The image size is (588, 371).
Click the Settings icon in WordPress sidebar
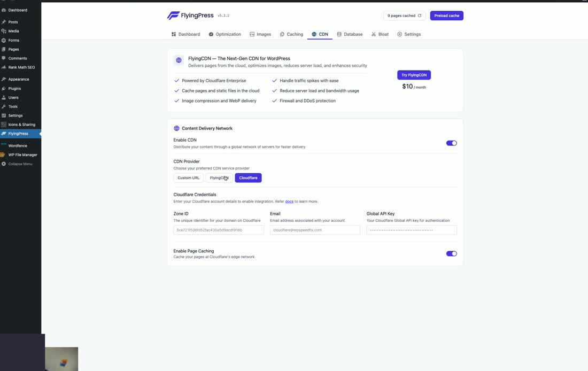[4, 115]
